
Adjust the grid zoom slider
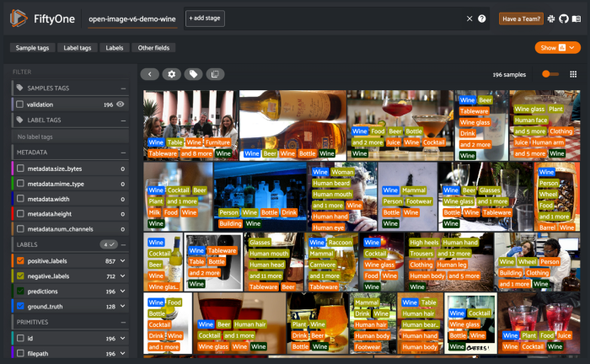click(550, 74)
